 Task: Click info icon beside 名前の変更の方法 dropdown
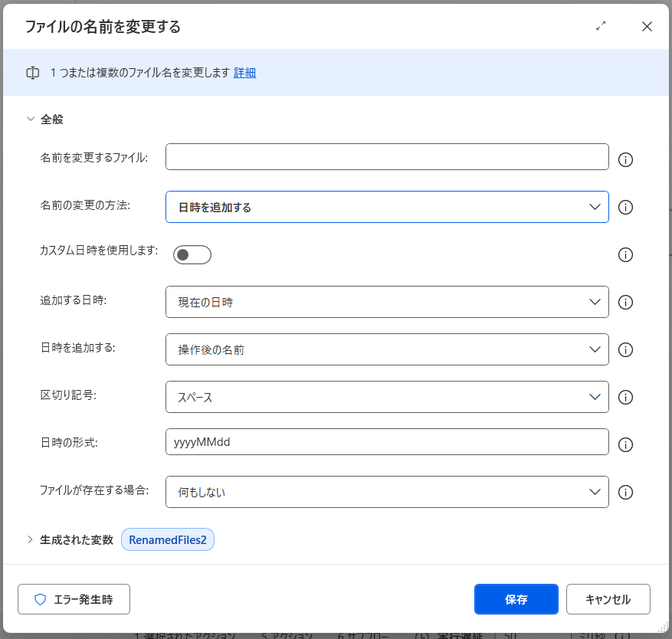(625, 208)
